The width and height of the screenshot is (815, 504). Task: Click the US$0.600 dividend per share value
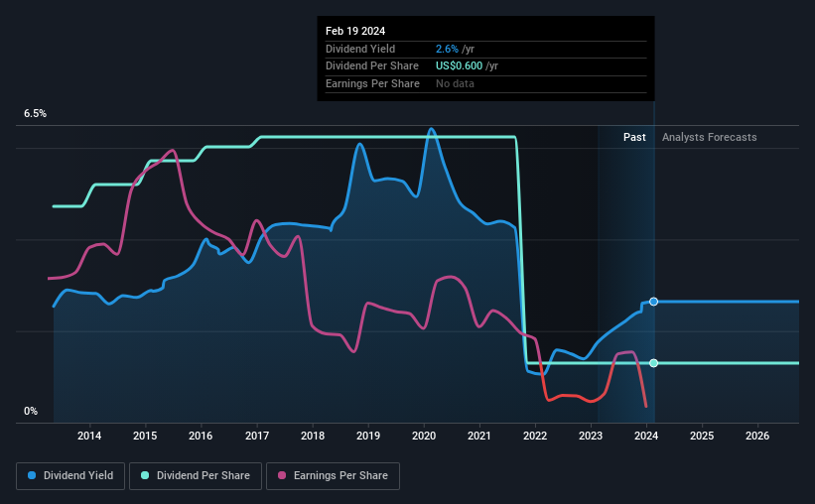pyautogui.click(x=459, y=66)
